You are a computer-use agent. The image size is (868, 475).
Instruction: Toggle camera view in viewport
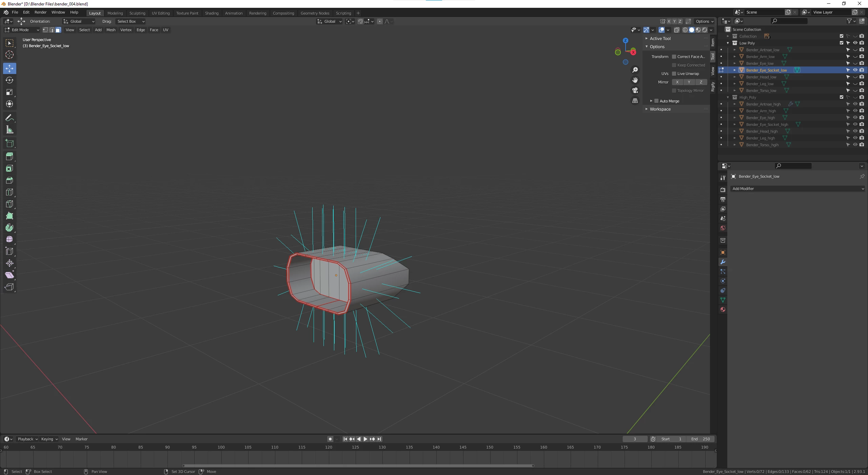(635, 90)
